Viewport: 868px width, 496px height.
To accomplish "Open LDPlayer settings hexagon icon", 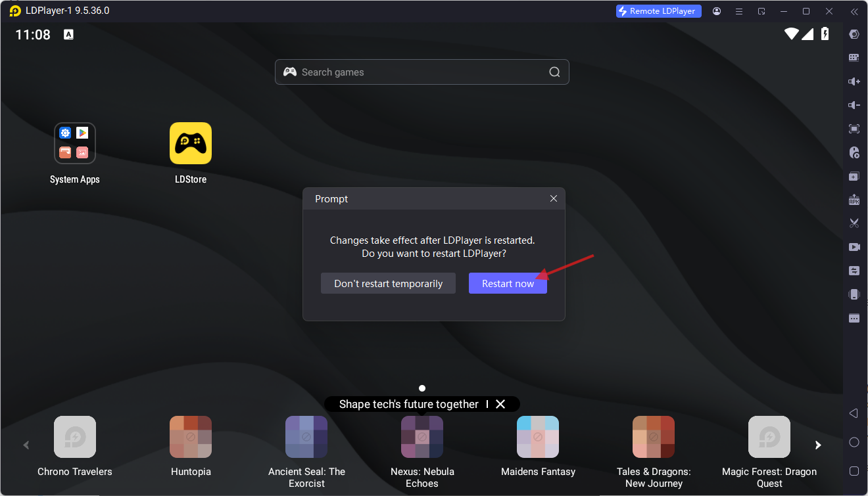I will coord(854,34).
